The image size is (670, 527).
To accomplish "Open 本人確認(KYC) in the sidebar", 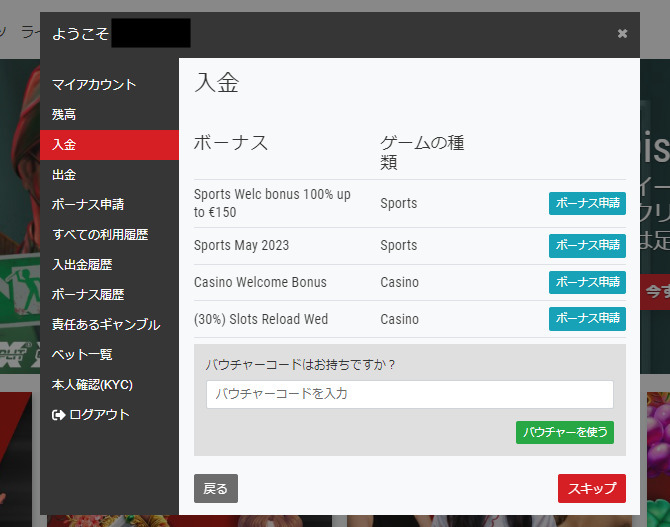I will coord(92,385).
